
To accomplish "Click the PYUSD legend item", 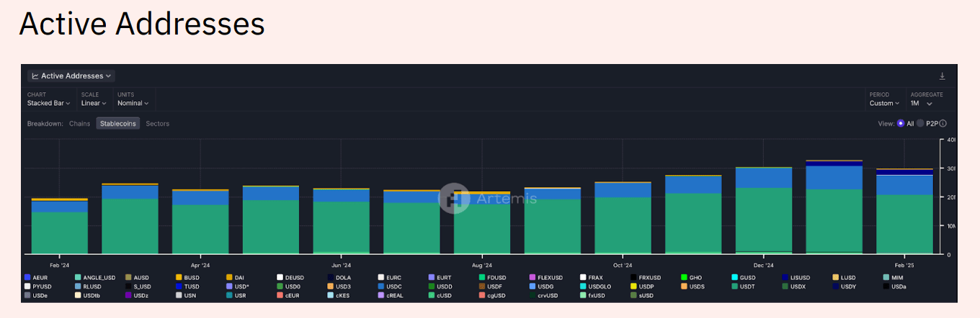I will (38, 286).
